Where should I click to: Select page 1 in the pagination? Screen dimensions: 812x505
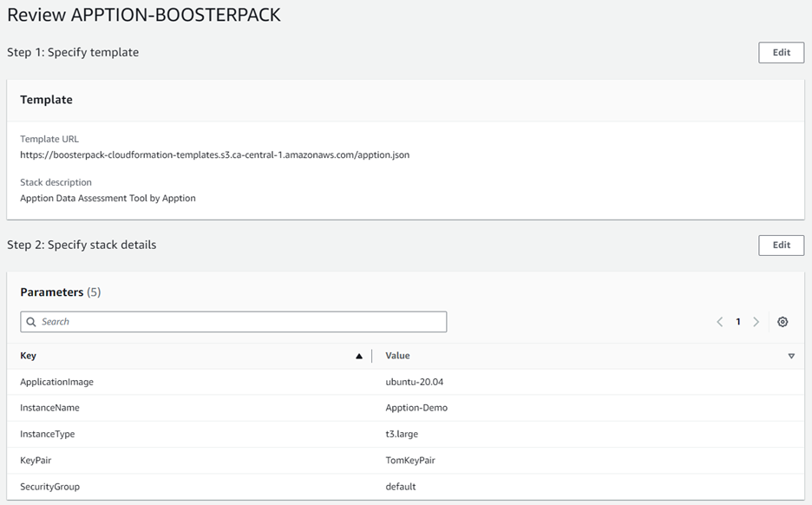pyautogui.click(x=738, y=322)
